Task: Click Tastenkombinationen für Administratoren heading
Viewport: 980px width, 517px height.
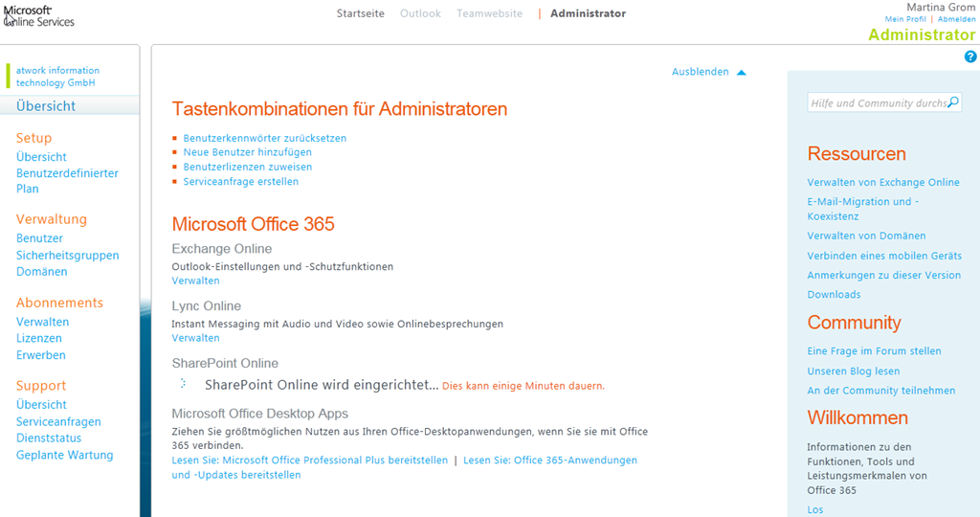Action: click(x=340, y=109)
